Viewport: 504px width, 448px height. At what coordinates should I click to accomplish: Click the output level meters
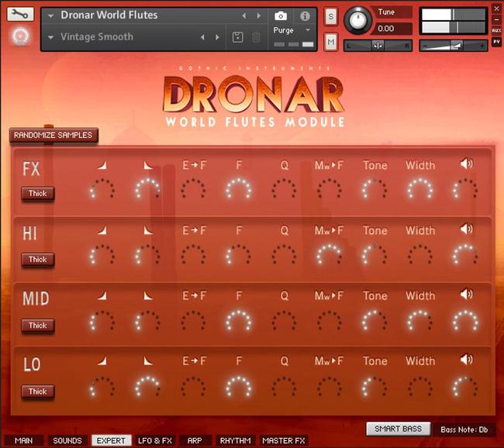coord(454,21)
